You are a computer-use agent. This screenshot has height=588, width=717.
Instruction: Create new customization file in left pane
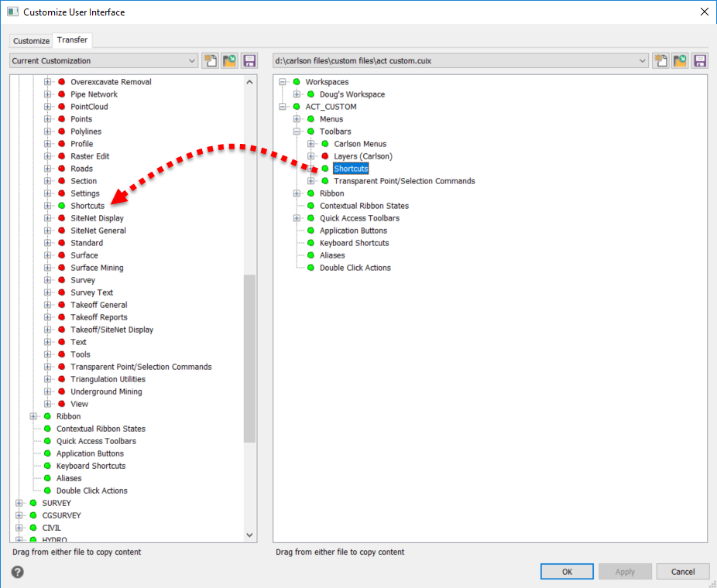click(x=211, y=61)
